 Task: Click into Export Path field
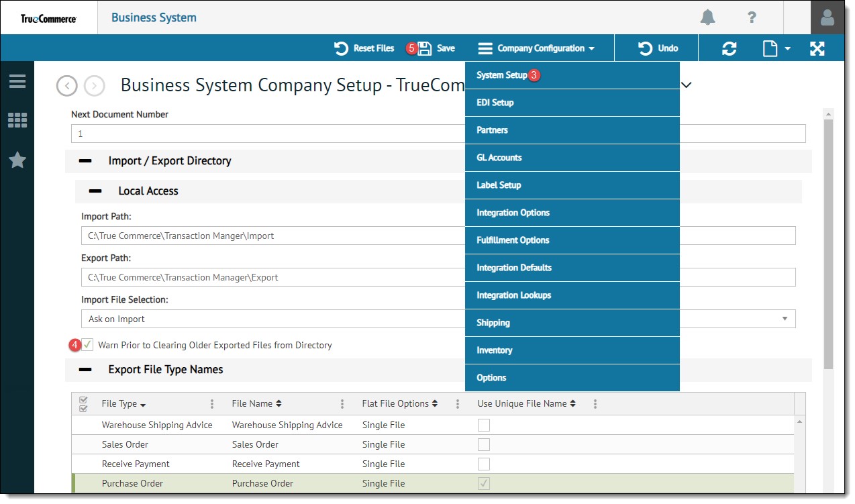click(438, 277)
